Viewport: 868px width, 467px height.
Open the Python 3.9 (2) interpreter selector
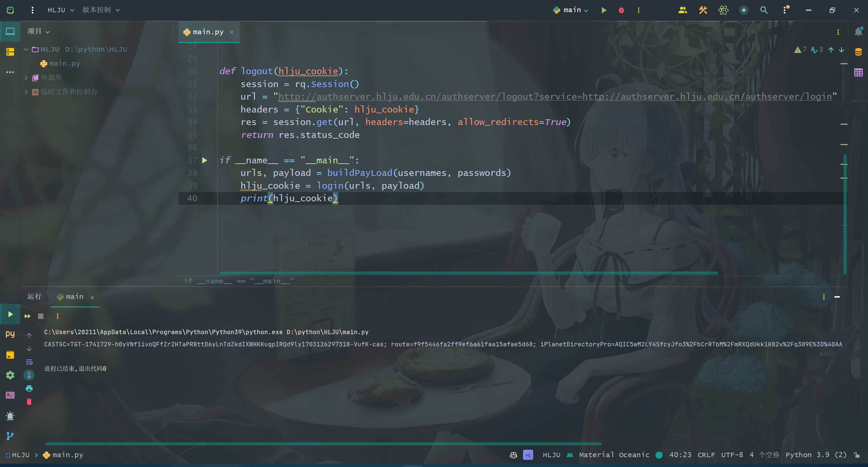[x=816, y=455]
